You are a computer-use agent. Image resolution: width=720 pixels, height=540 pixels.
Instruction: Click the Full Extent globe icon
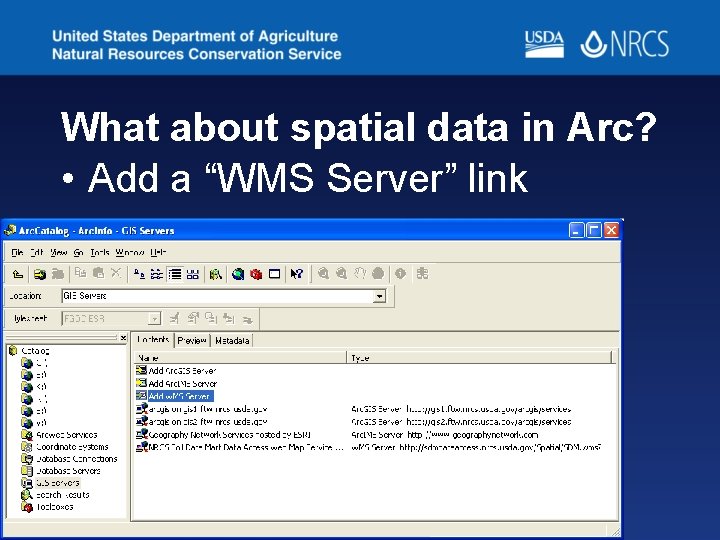tap(378, 274)
